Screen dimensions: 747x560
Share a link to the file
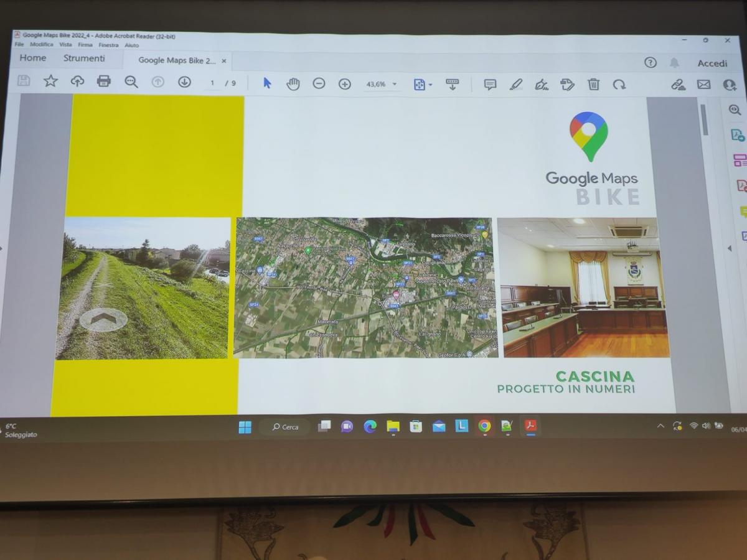point(678,85)
